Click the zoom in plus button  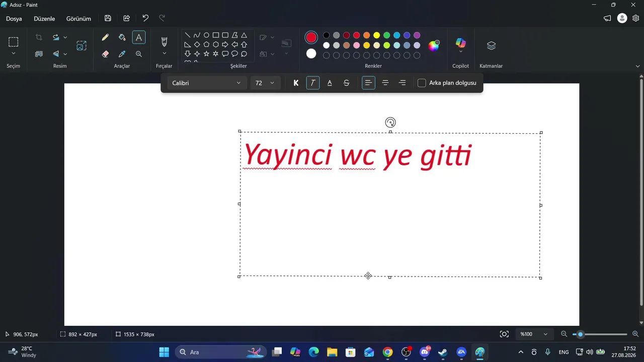click(x=635, y=334)
